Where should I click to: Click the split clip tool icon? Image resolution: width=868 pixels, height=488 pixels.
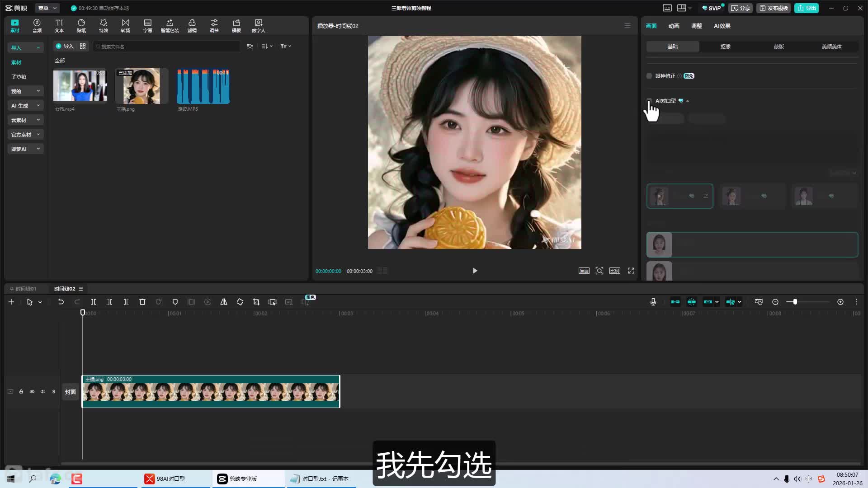(x=94, y=302)
